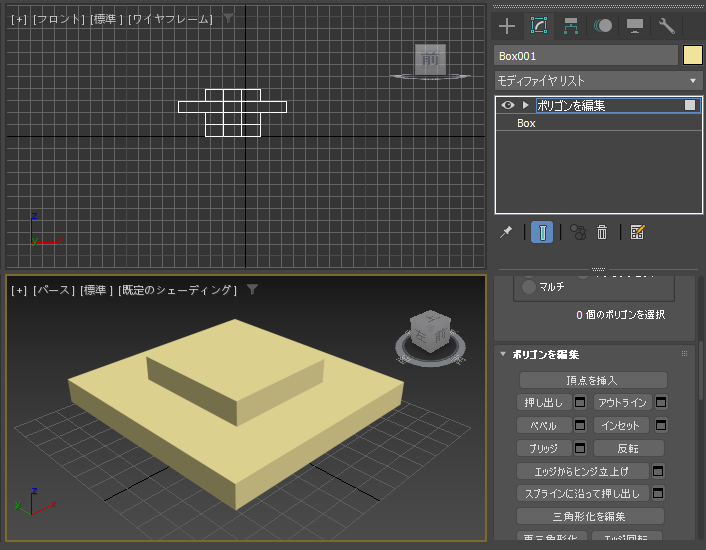Click the perspective ViewCube
The image size is (706, 550).
[430, 332]
